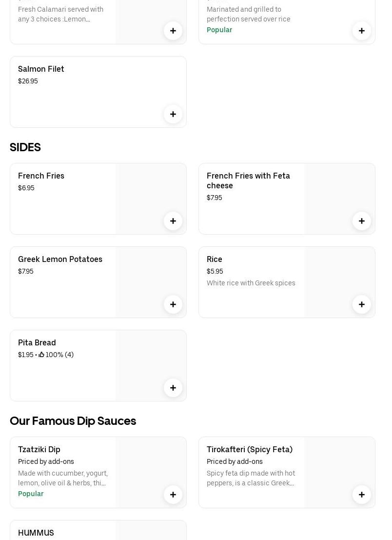The width and height of the screenshot is (392, 540).
Task: Add Greek Lemon Potatoes to order
Action: 173,304
